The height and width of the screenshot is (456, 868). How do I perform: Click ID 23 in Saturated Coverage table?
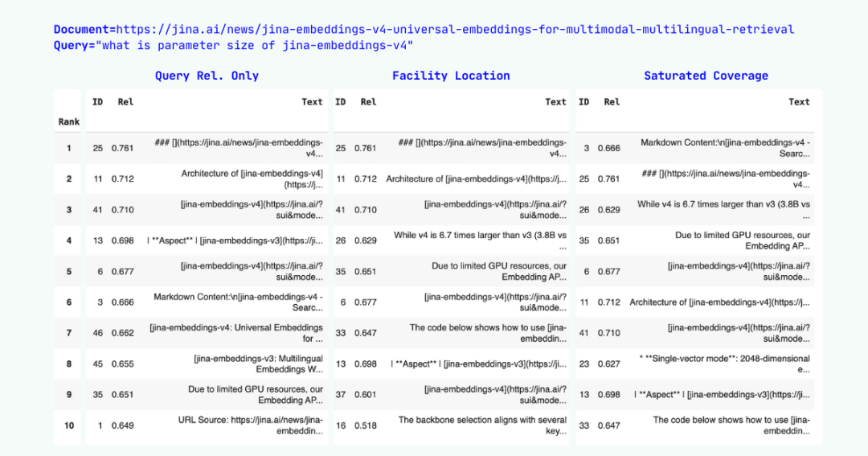point(584,364)
